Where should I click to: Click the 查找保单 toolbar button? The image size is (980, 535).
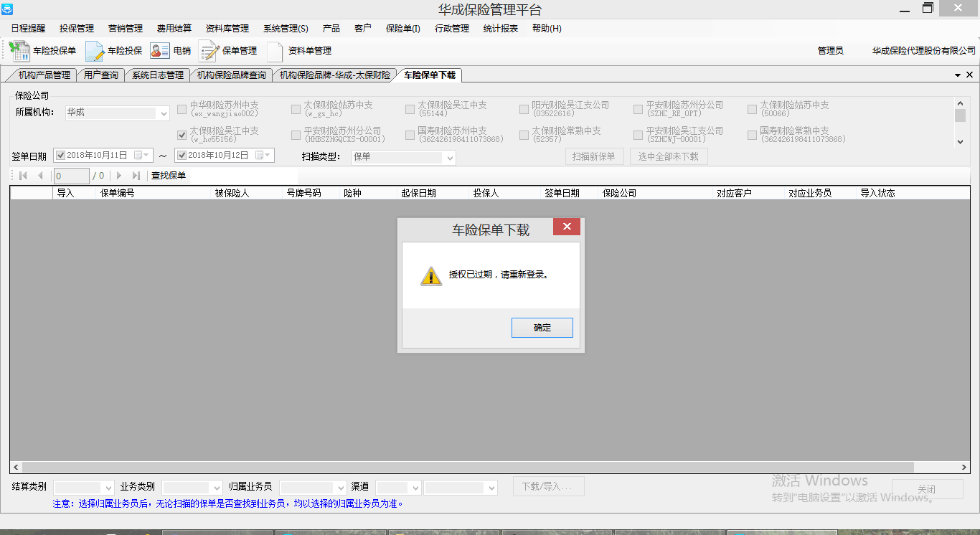click(169, 176)
